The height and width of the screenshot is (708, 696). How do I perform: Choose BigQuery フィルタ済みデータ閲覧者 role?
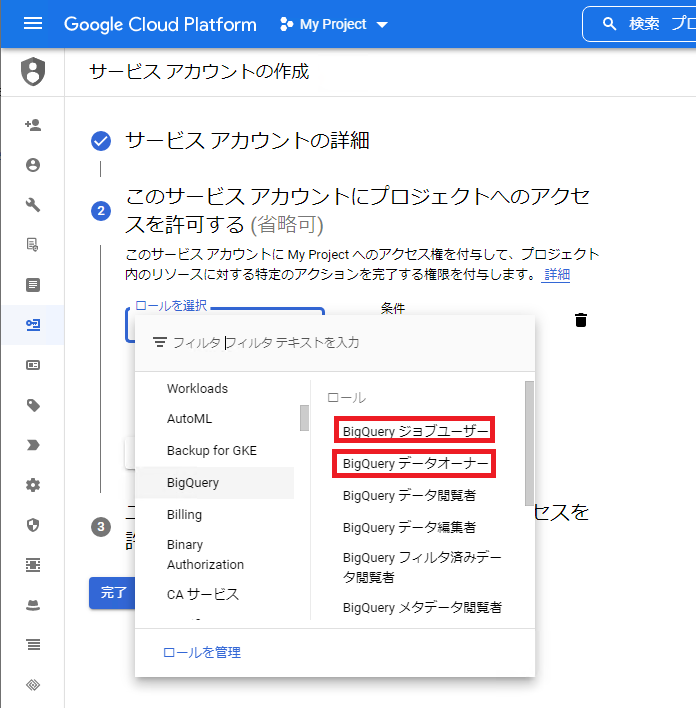click(422, 567)
